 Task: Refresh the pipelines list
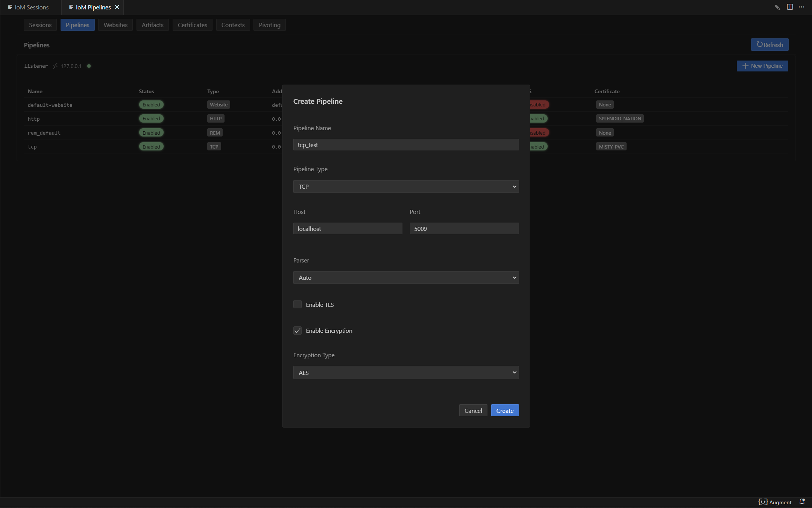(770, 44)
